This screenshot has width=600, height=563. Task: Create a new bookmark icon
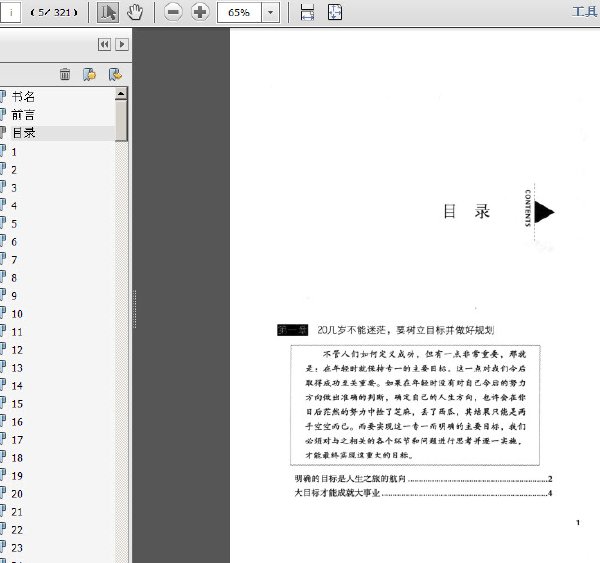tap(90, 74)
